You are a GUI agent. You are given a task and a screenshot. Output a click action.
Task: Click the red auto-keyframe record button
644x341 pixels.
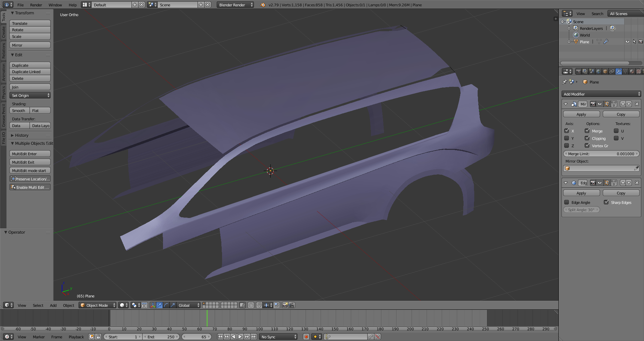(306, 337)
